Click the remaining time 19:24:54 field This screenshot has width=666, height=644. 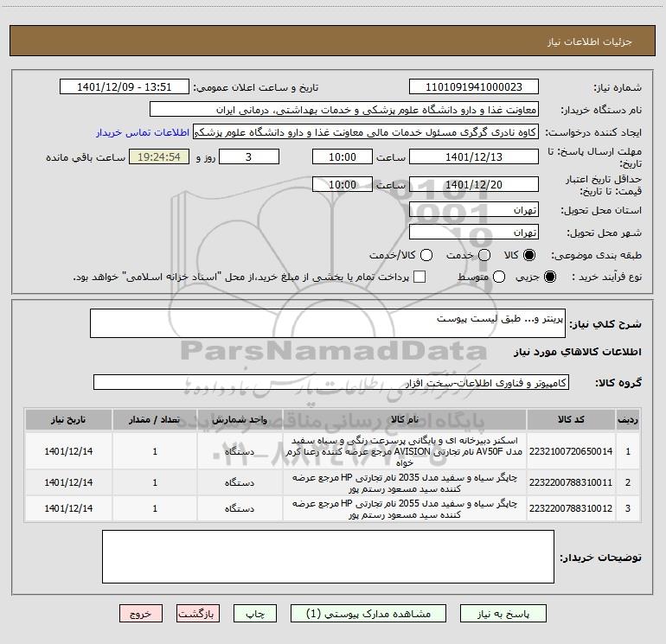pos(159,156)
